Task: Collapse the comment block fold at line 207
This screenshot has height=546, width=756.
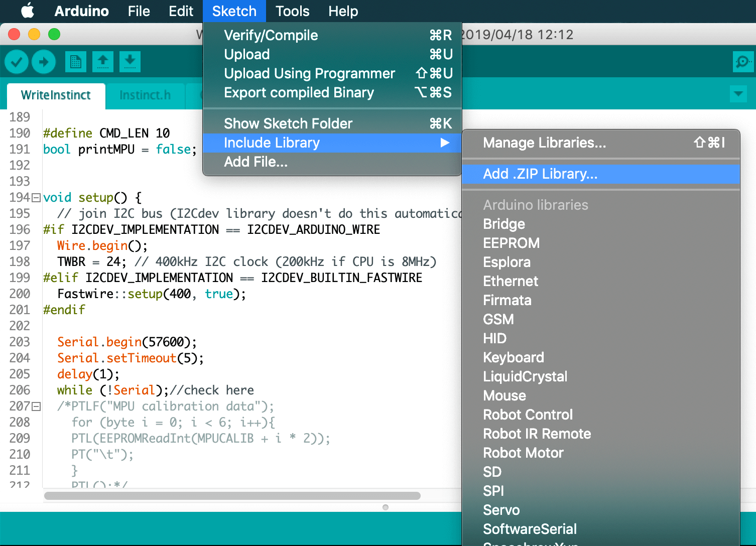Action: click(36, 407)
